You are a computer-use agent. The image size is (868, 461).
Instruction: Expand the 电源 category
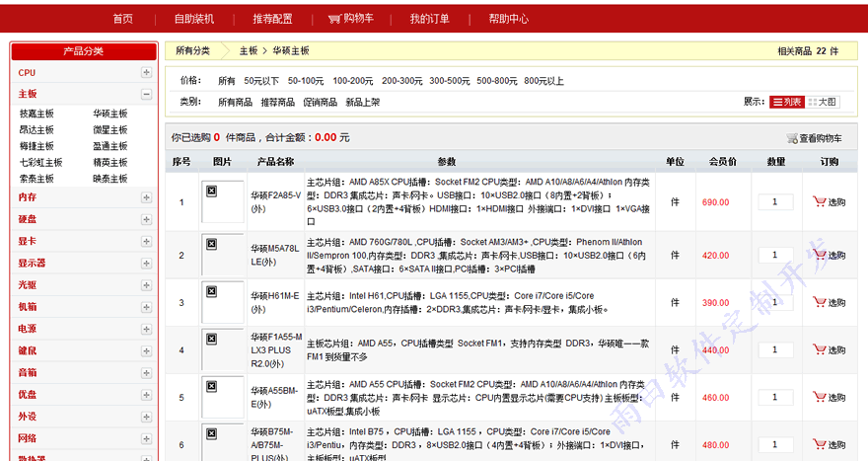coord(146,329)
